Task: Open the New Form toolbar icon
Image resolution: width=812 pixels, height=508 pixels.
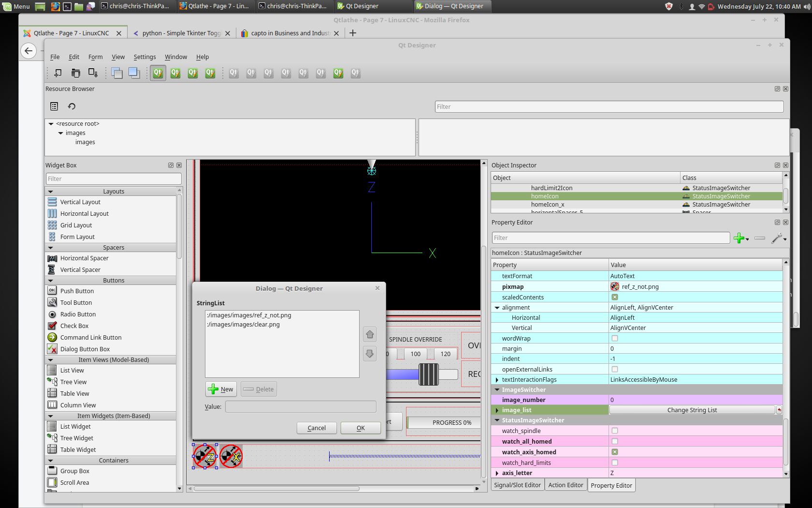Action: pyautogui.click(x=58, y=73)
